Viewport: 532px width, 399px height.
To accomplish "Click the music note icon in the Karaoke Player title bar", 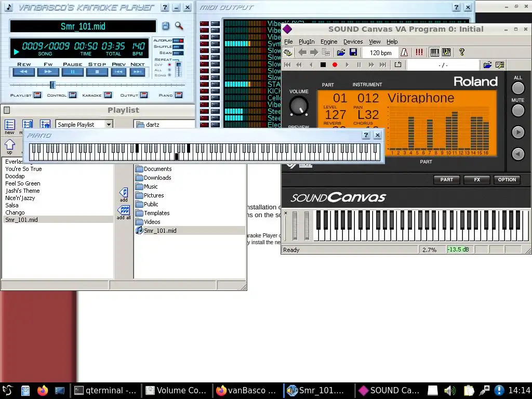I will coord(9,7).
